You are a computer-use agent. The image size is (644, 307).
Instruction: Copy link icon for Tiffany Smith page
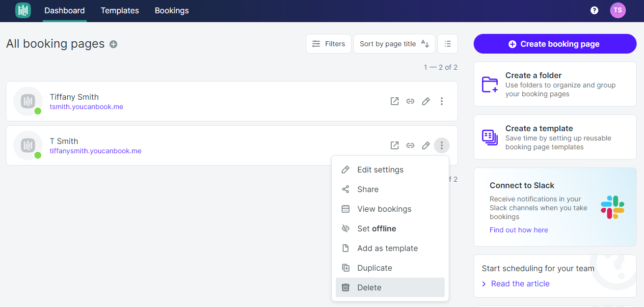pos(410,101)
